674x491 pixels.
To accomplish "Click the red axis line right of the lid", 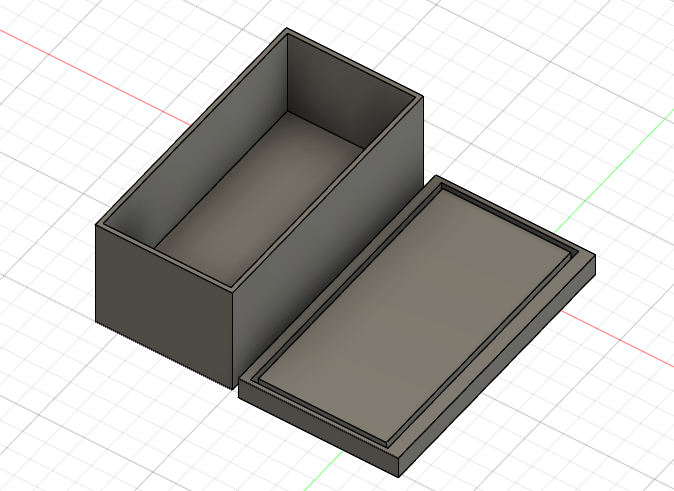I will point(618,340).
